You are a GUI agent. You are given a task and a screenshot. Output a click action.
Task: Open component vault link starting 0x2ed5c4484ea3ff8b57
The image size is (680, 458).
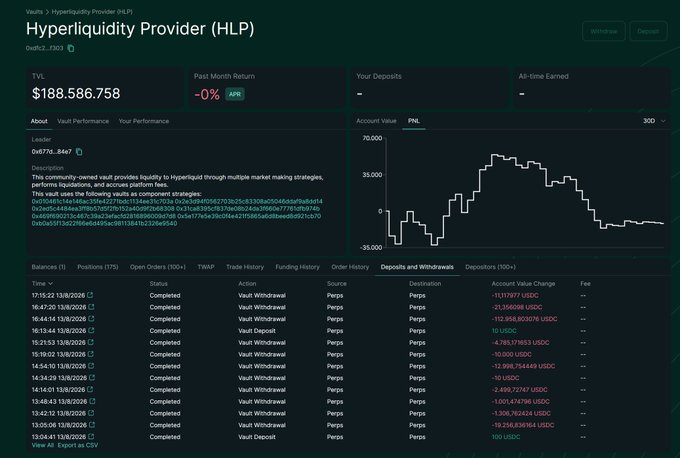pos(103,209)
